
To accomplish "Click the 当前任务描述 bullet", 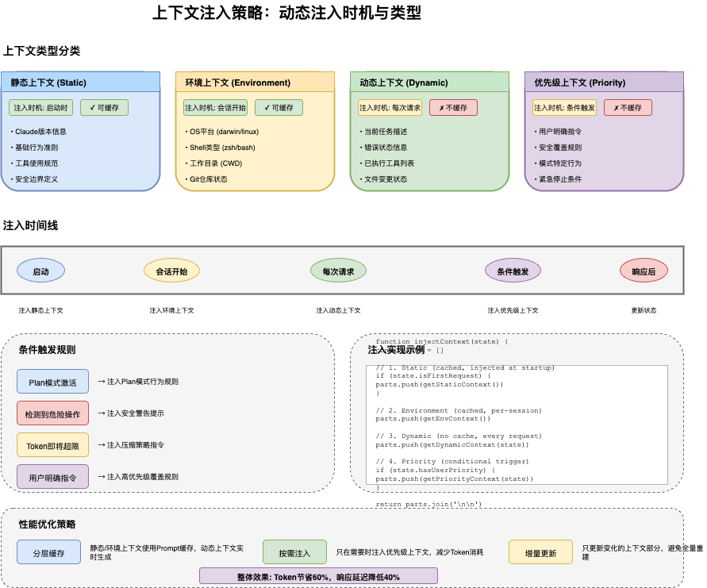I will tap(384, 132).
